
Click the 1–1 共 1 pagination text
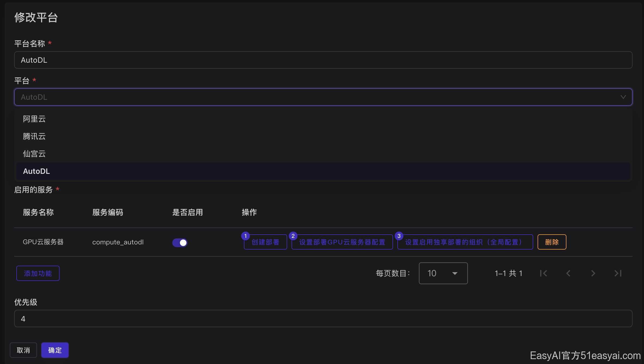pyautogui.click(x=508, y=273)
